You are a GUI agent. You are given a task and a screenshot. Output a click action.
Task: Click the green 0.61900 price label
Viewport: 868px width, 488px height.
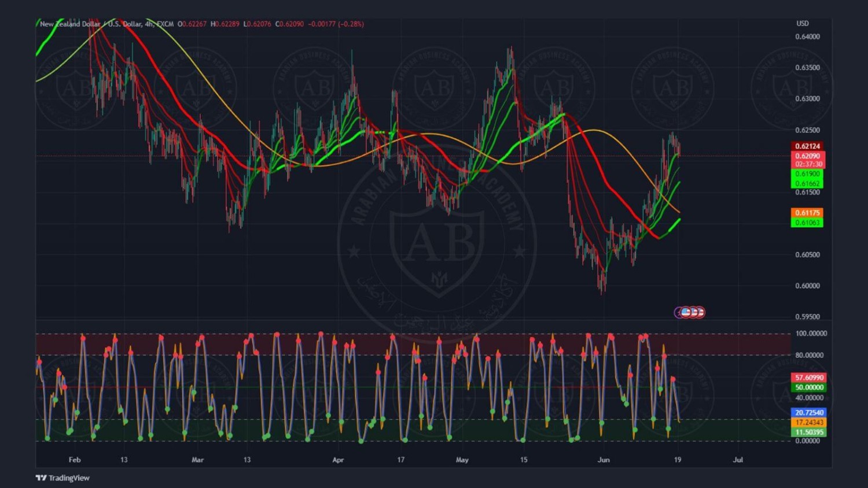click(807, 174)
